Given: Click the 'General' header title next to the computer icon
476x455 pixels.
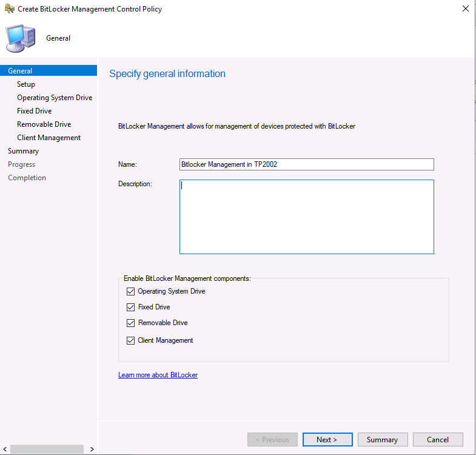Looking at the screenshot, I should (58, 38).
